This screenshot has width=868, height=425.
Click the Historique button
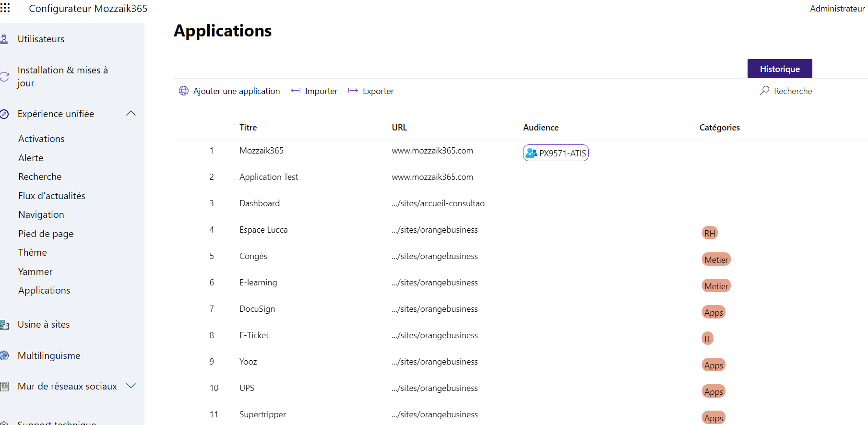[x=780, y=69]
